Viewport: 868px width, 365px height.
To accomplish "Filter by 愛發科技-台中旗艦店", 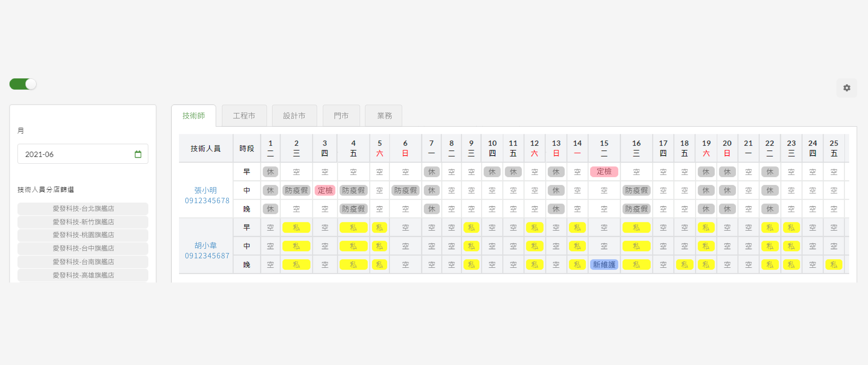I will point(83,248).
